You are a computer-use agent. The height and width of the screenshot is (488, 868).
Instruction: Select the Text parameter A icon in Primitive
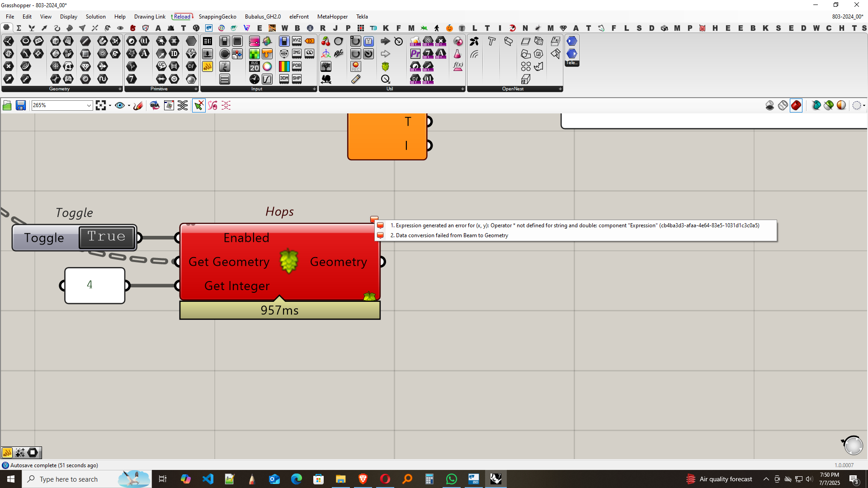[x=144, y=54]
